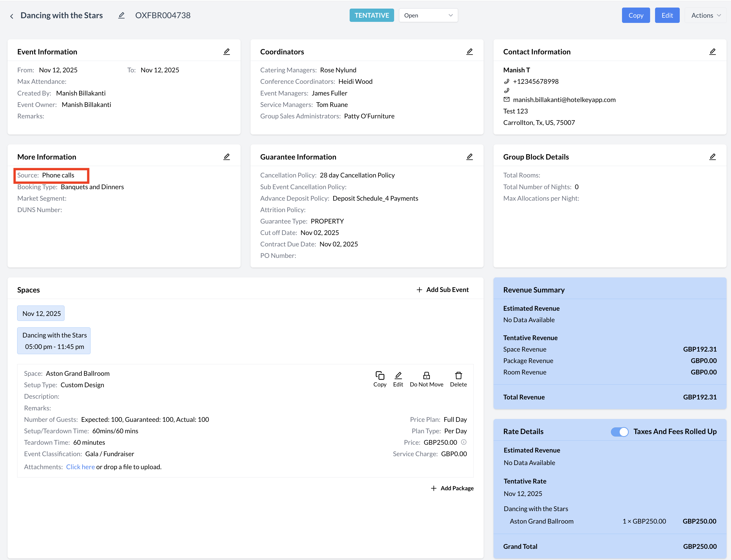Open the status dropdown showing Open

click(x=428, y=15)
